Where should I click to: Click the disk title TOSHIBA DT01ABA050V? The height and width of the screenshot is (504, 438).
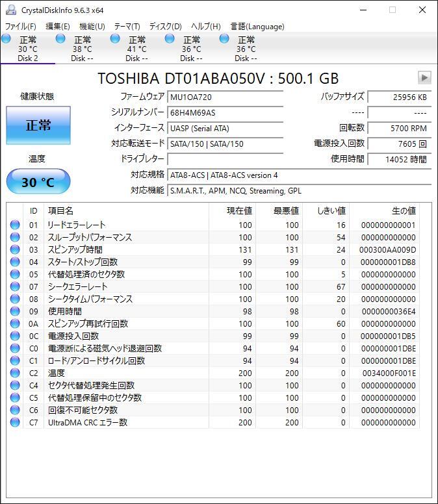[218, 78]
